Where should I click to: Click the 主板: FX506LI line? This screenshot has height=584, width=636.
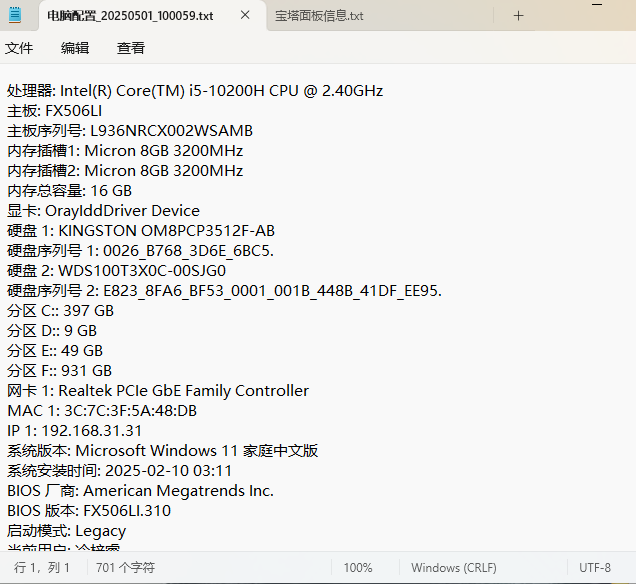(x=54, y=111)
